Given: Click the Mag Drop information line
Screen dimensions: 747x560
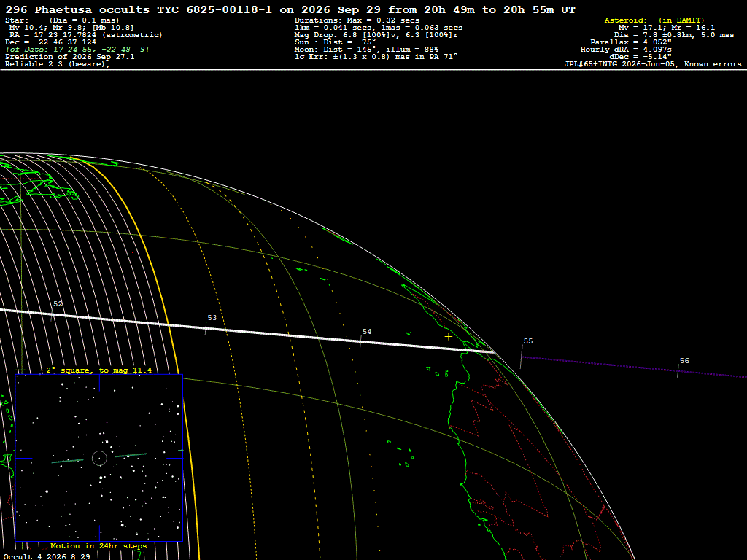Looking at the screenshot, I should 376,35.
